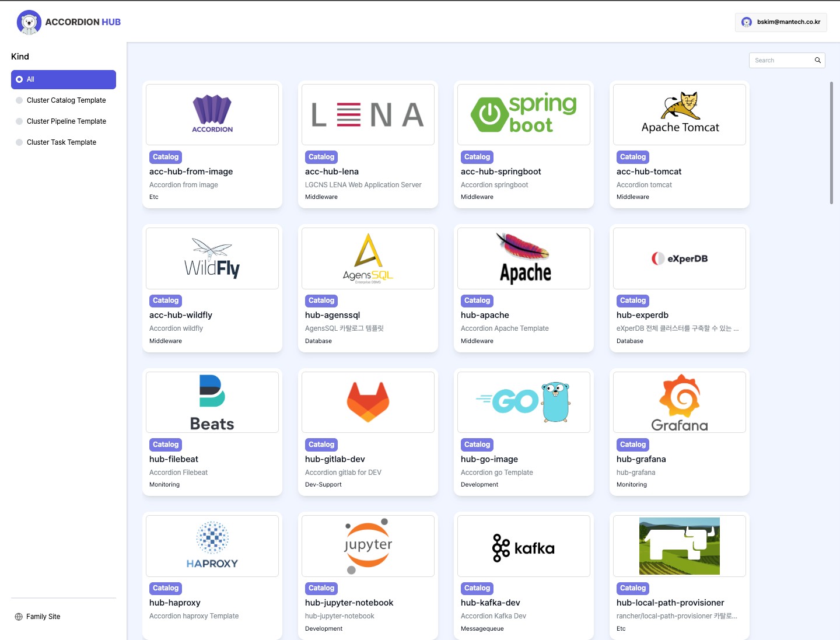Click the HAProxy logo
This screenshot has width=840, height=640.
(212, 545)
